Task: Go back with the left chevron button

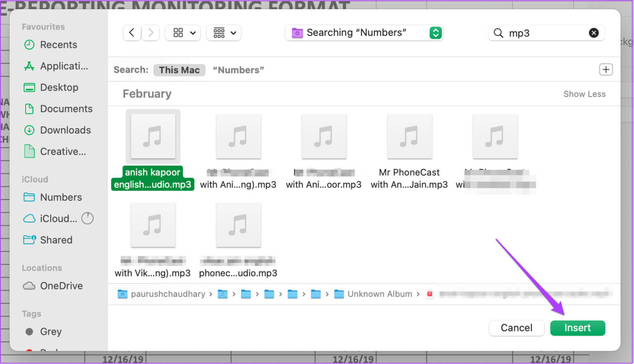Action: tap(132, 33)
